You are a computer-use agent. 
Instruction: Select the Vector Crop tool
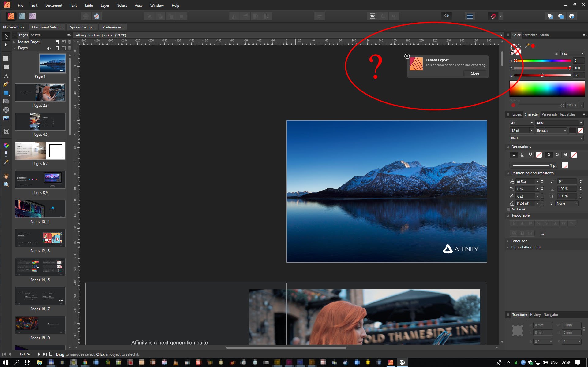(x=6, y=132)
